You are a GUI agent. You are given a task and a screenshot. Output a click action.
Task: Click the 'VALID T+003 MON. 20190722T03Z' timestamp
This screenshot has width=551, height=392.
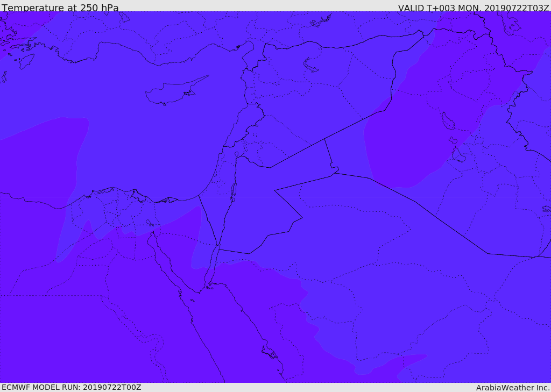point(474,8)
